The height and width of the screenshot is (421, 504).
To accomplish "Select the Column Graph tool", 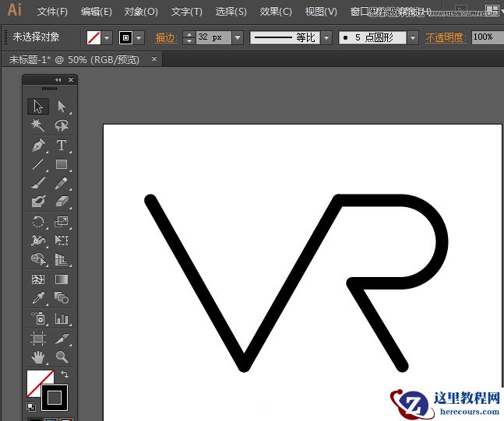I will (62, 318).
